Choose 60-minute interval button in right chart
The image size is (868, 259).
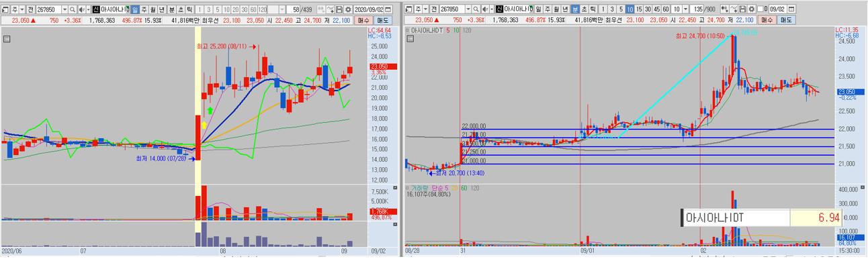(x=666, y=9)
